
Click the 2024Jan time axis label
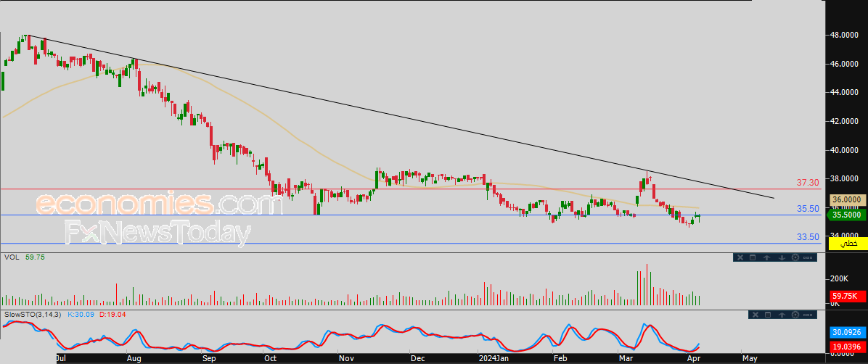(x=494, y=358)
